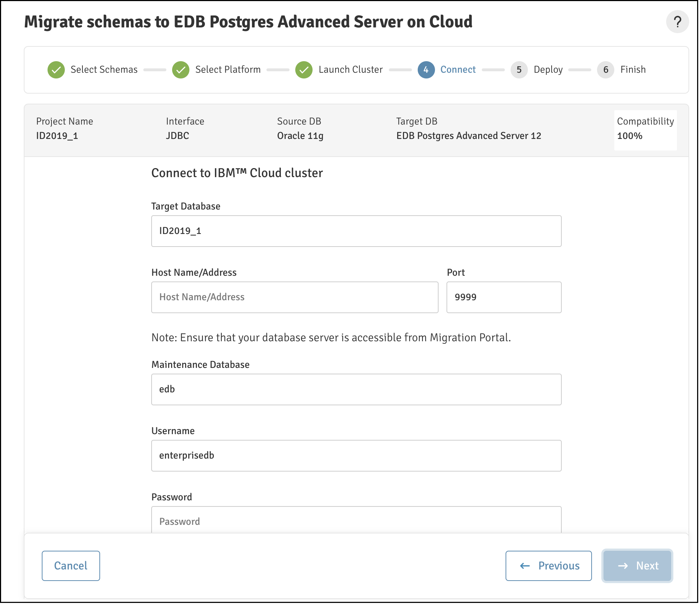Click the JDBC interface value
The height and width of the screenshot is (604, 700).
click(178, 136)
